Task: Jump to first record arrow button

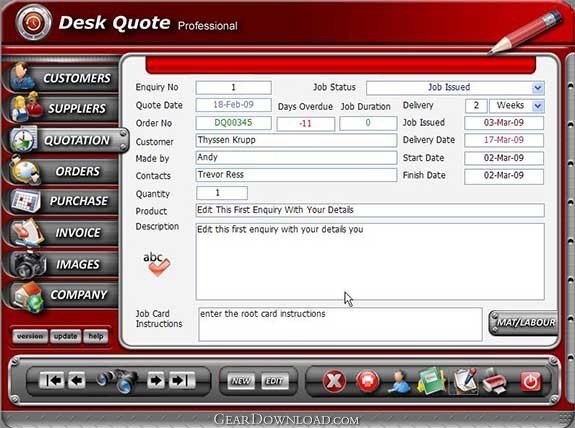Action: coord(52,380)
